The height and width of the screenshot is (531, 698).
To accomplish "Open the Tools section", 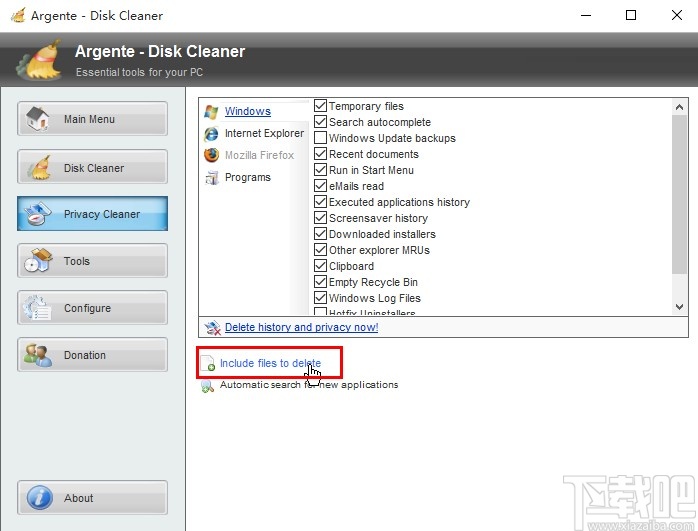I will (93, 261).
